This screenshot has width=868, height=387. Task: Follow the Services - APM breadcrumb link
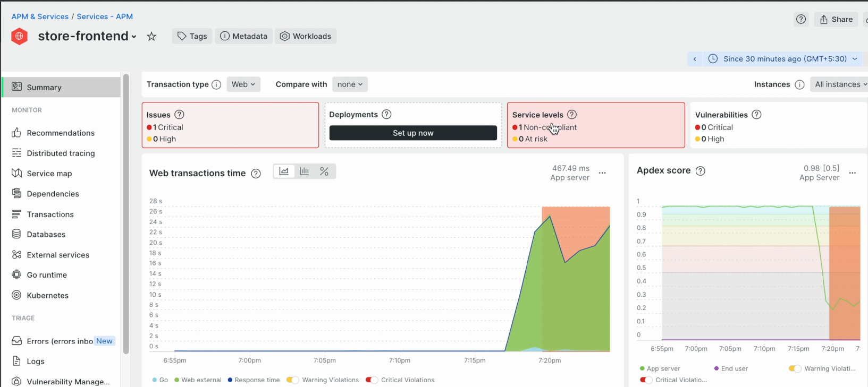[105, 16]
